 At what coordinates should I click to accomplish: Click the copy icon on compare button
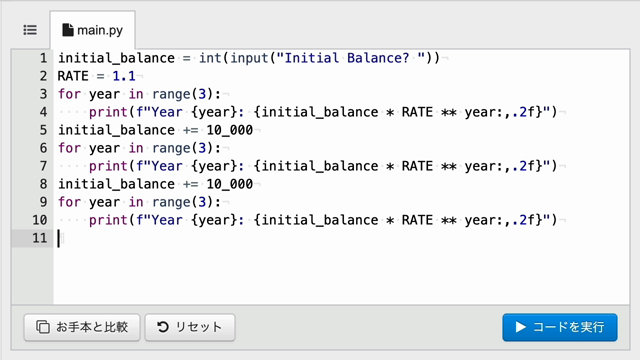pos(43,327)
